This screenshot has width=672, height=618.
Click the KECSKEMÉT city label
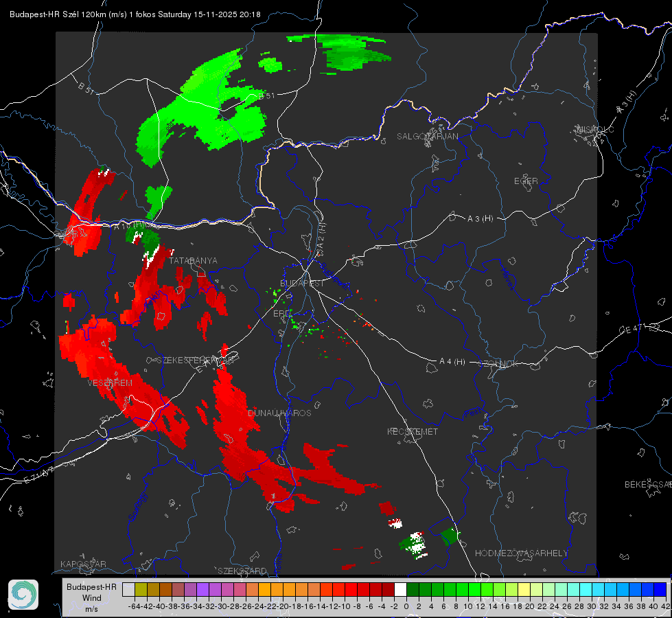[x=413, y=432]
